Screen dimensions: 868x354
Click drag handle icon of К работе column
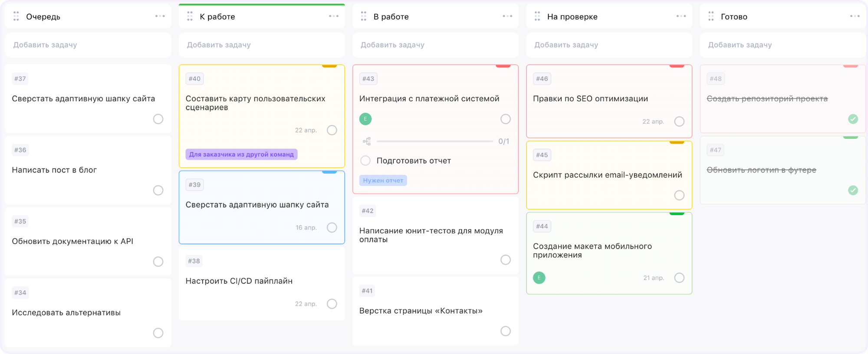click(x=190, y=16)
